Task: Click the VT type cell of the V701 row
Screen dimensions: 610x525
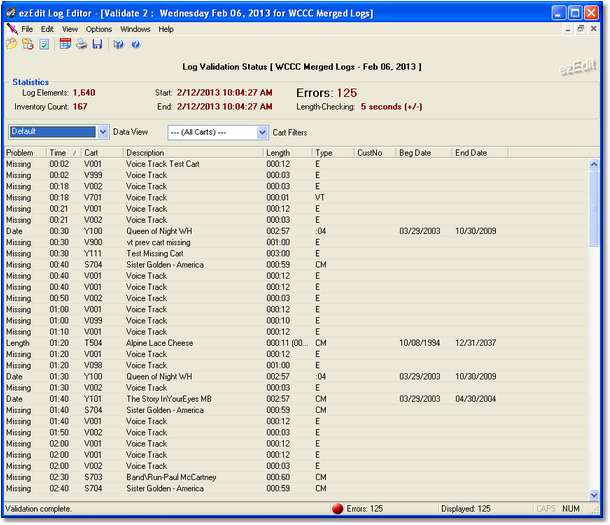Action: [x=320, y=198]
